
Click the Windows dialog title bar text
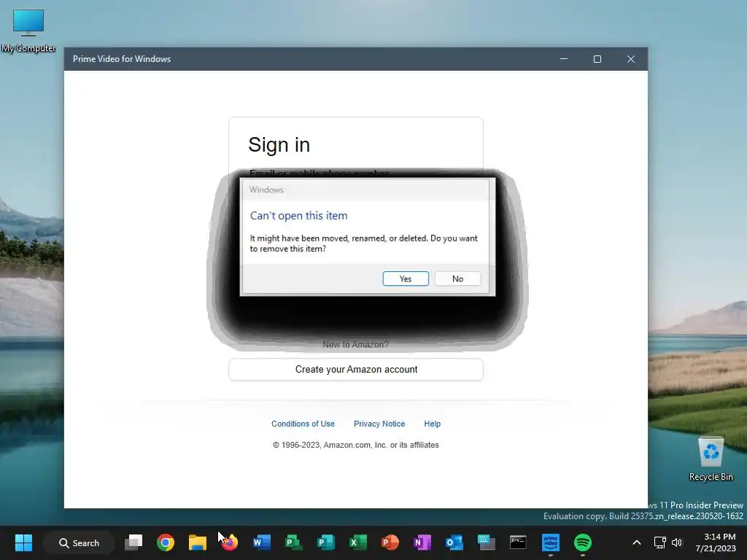tap(266, 190)
